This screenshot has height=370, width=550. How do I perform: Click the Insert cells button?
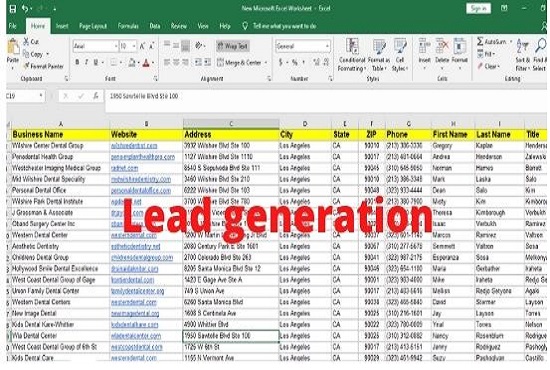point(424,54)
